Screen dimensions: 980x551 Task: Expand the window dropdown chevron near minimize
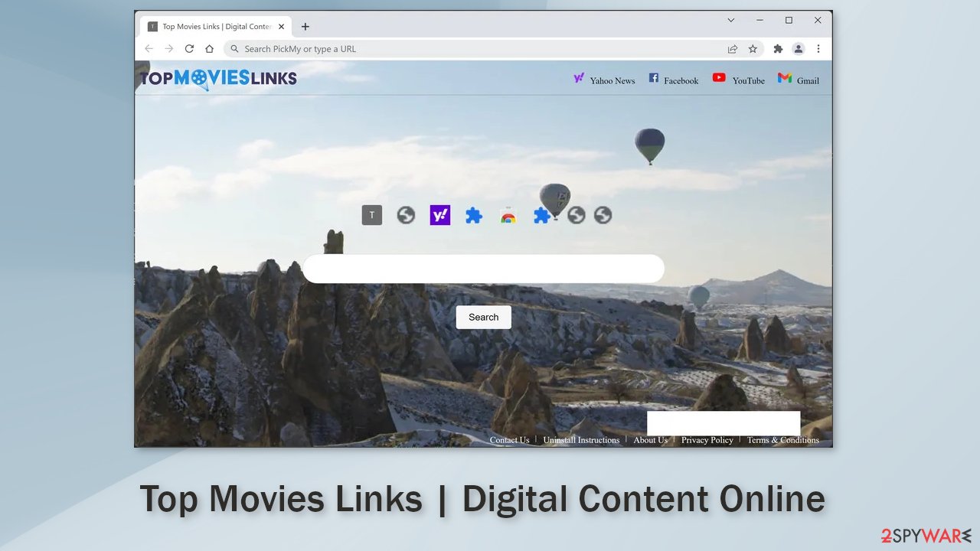[730, 20]
